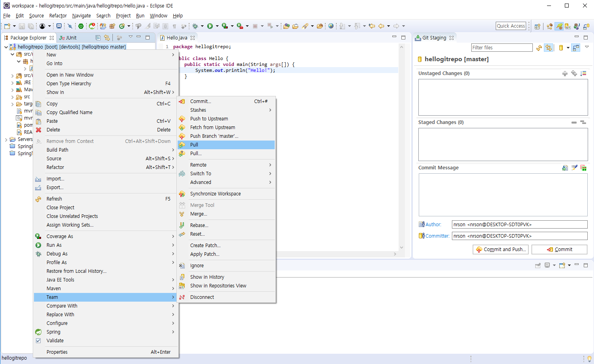Viewport: 594px width, 364px height.
Task: Click the globe web browser toolbar icon
Action: click(x=331, y=26)
